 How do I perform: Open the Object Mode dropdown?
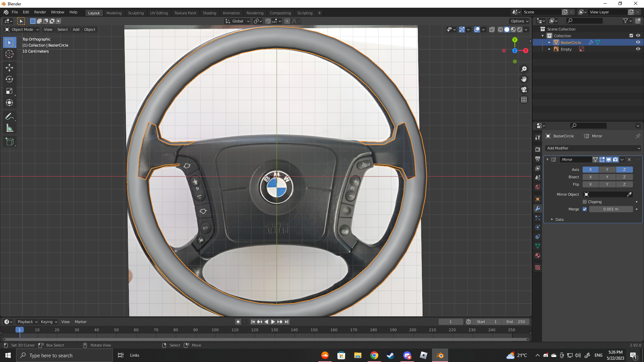point(22,29)
